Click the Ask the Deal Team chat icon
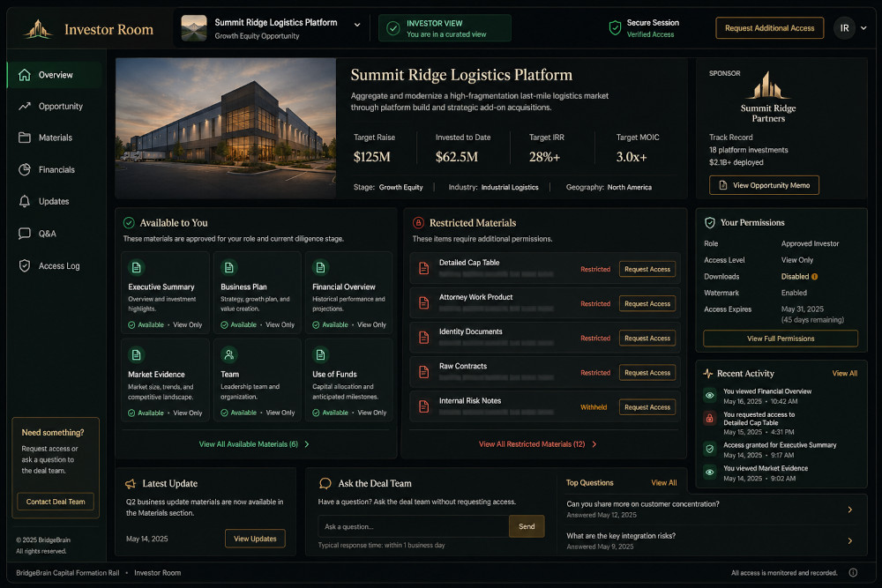 [325, 483]
